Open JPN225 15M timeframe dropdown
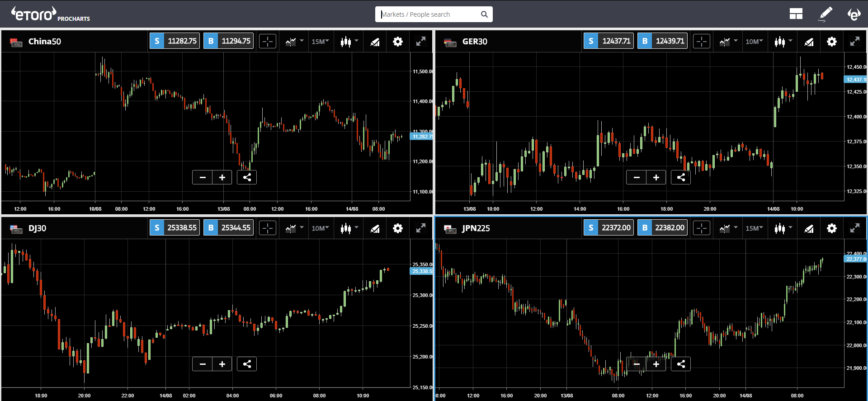The width and height of the screenshot is (868, 401). (x=754, y=228)
